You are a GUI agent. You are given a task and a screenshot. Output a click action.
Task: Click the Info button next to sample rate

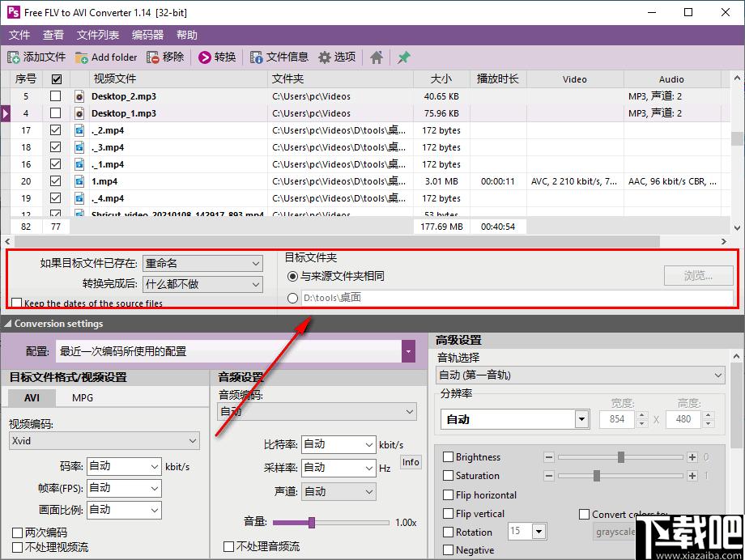(x=411, y=462)
